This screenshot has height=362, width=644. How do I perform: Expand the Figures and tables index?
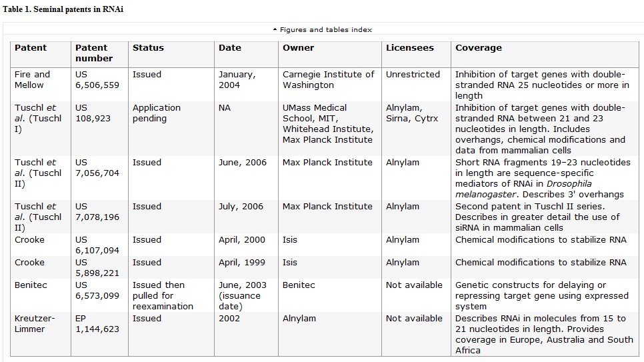(325, 29)
